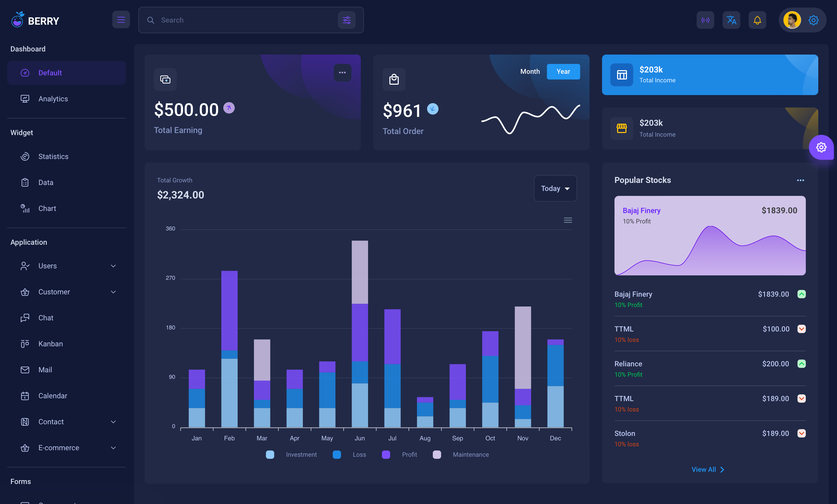Click the floating purple settings gear

pyautogui.click(x=821, y=147)
